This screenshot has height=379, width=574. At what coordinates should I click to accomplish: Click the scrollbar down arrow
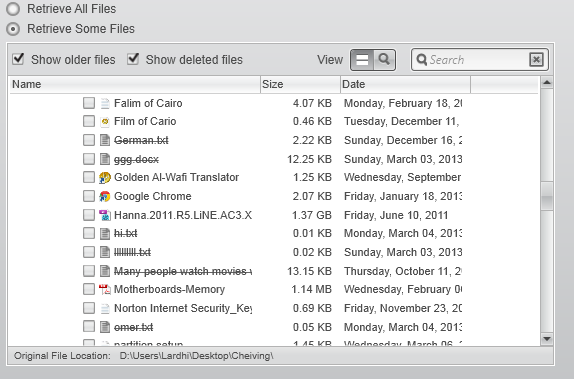point(547,339)
